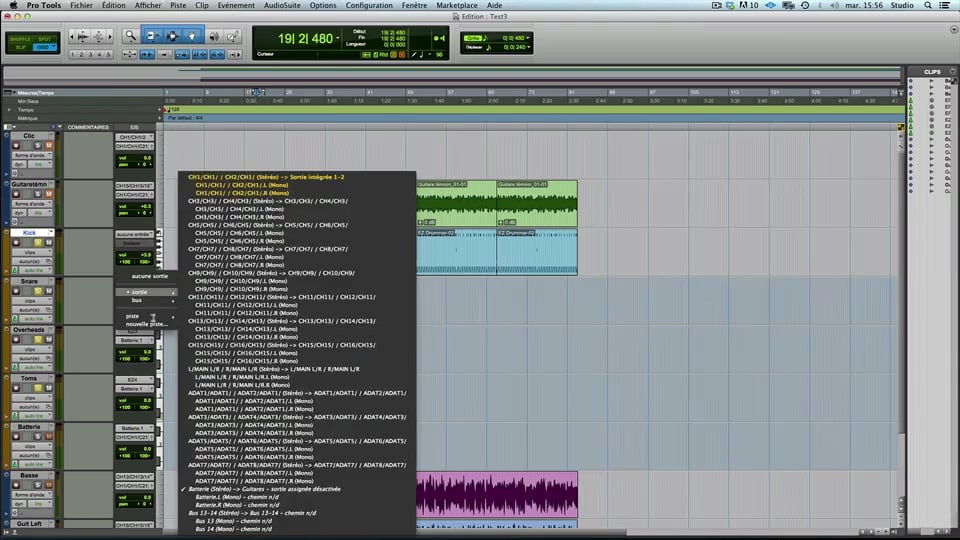The width and height of the screenshot is (960, 540).
Task: Open Apple menu
Action: pyautogui.click(x=13, y=5)
